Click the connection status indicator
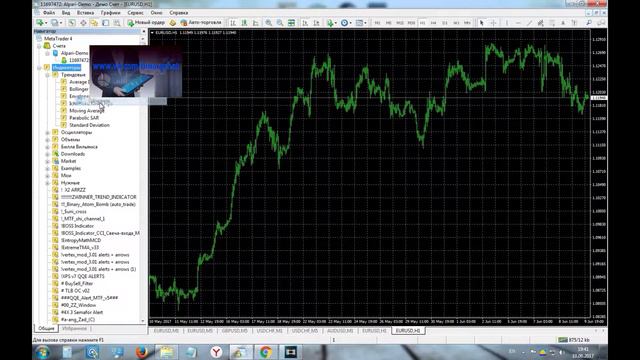 point(573,340)
